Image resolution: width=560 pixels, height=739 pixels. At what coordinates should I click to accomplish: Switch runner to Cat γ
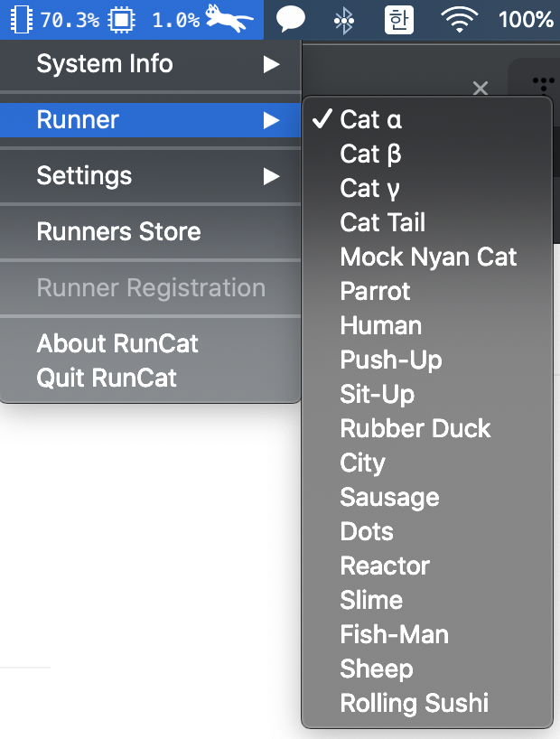pos(427,188)
